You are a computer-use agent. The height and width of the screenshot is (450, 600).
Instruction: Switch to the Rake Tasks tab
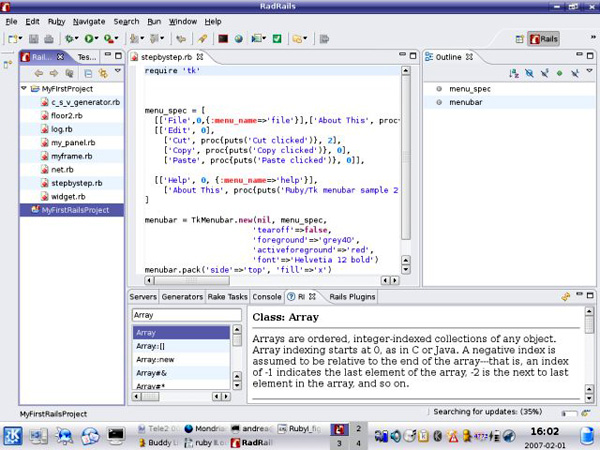pos(227,297)
